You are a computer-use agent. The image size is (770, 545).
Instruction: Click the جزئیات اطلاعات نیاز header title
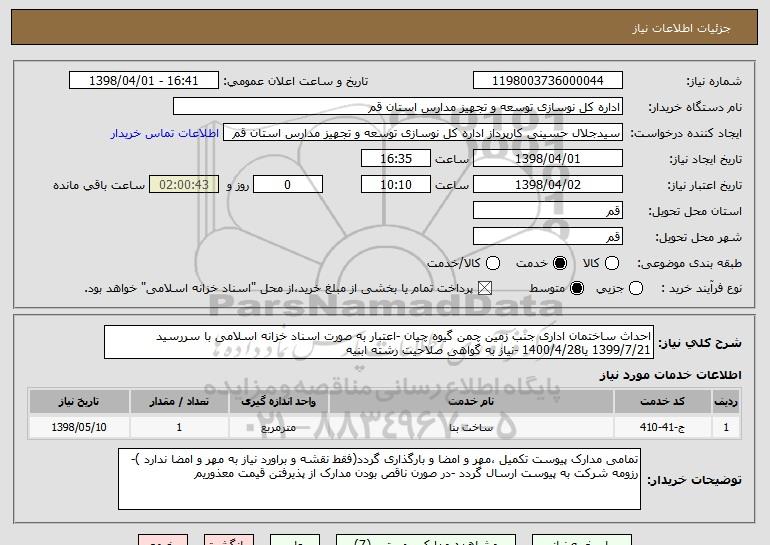coord(681,28)
